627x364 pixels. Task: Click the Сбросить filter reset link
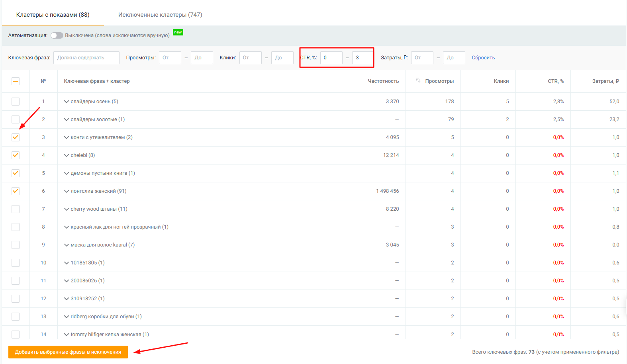(483, 58)
